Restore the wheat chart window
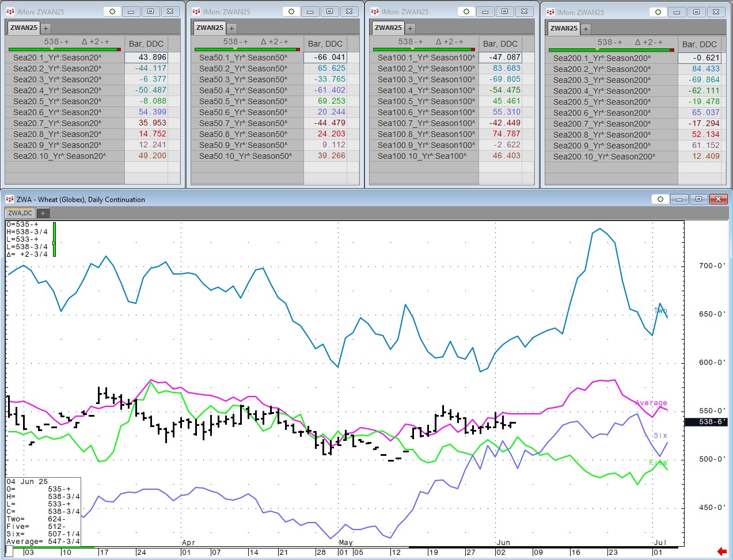Image resolution: width=733 pixels, height=560 pixels. (698, 199)
